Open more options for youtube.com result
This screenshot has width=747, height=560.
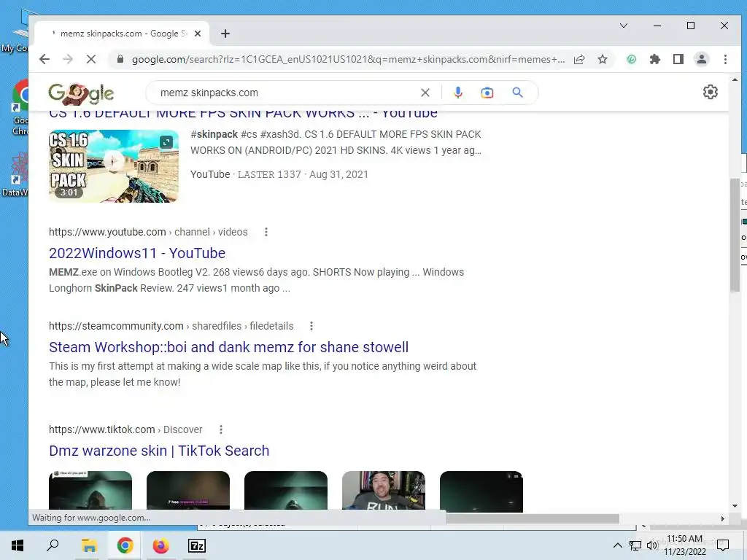coord(266,232)
